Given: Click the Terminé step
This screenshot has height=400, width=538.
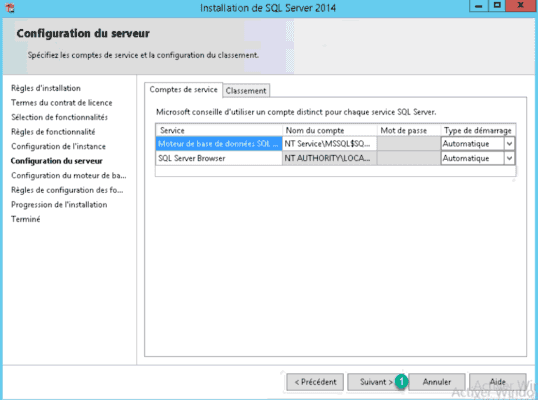Looking at the screenshot, I should tap(25, 219).
